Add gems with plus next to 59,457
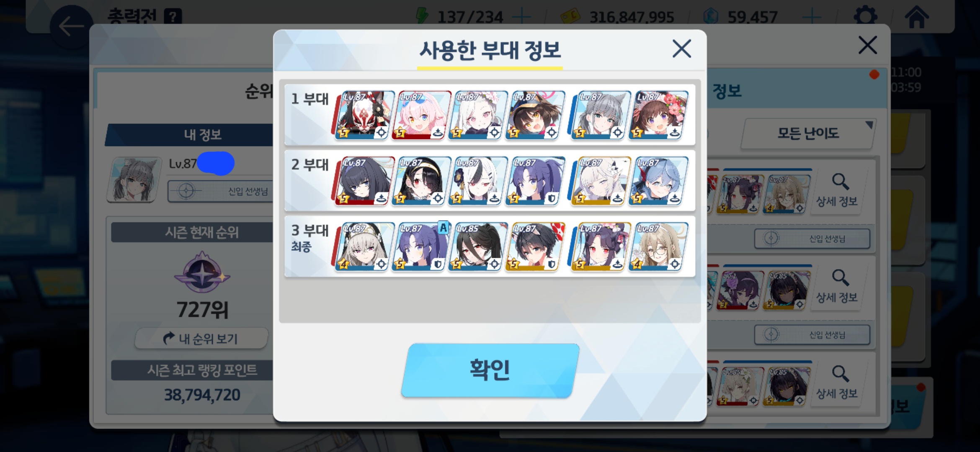 click(812, 17)
